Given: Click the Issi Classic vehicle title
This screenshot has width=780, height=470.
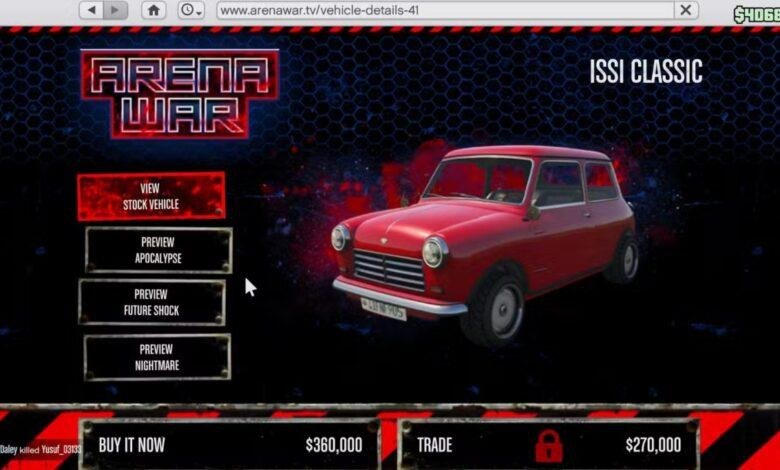Looking at the screenshot, I should pyautogui.click(x=646, y=72).
